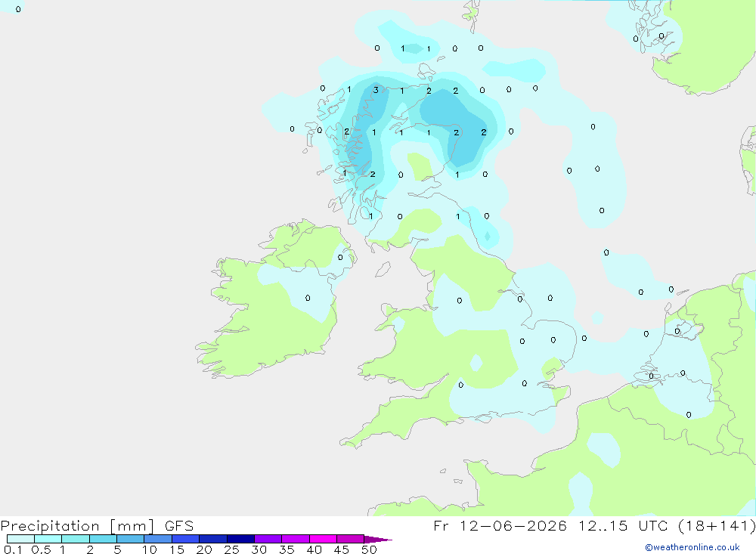Viewport: 756px width, 554px height.
Task: Click the '35' legend label
Action: [x=287, y=549]
